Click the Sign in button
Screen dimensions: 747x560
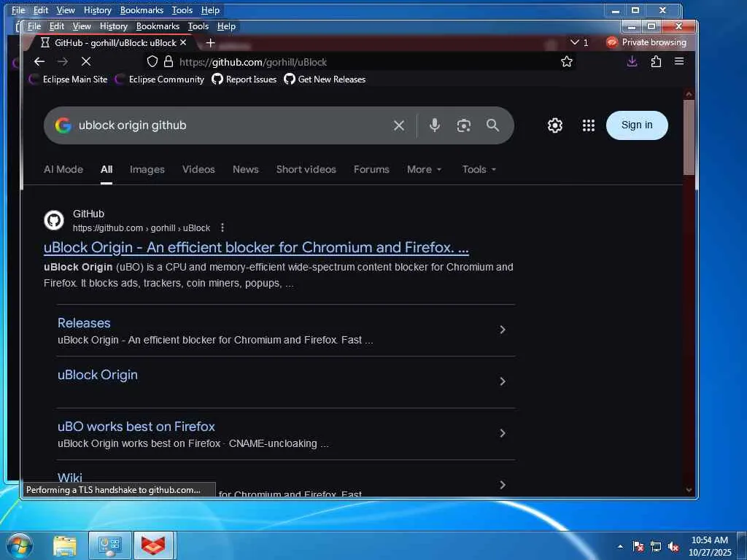pyautogui.click(x=637, y=125)
